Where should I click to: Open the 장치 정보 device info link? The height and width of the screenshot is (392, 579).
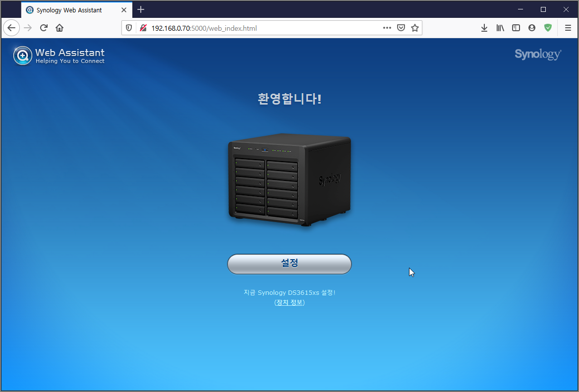pos(289,302)
